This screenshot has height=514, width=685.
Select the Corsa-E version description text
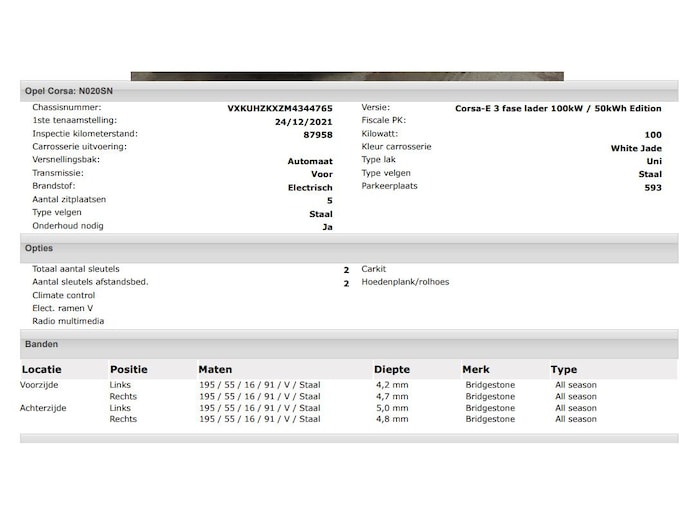558,108
